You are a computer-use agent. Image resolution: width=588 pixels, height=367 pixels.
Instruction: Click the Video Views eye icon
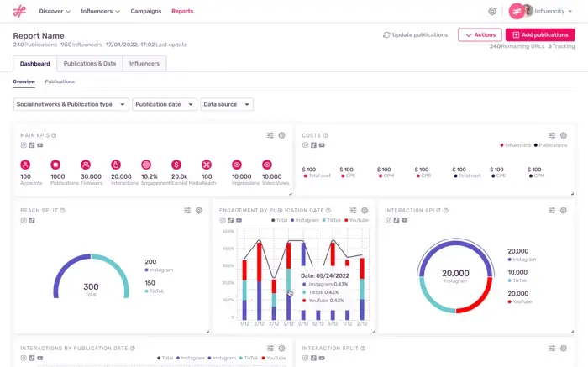(267, 165)
